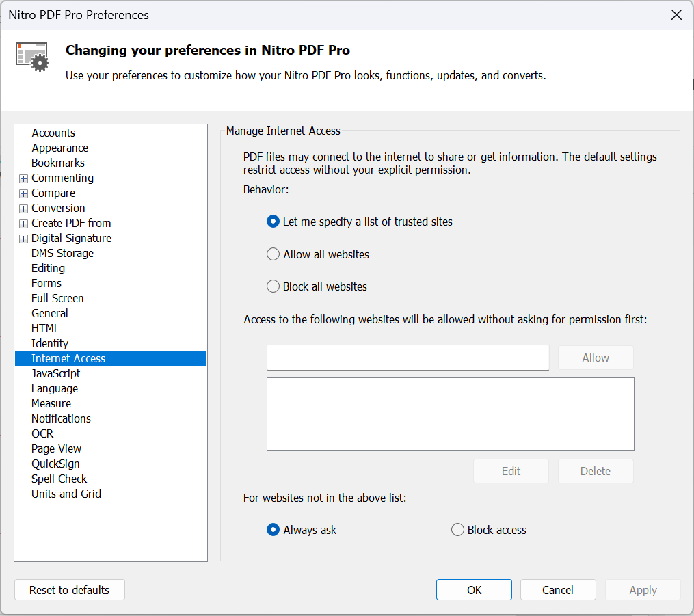Open Measure preferences

[x=51, y=403]
